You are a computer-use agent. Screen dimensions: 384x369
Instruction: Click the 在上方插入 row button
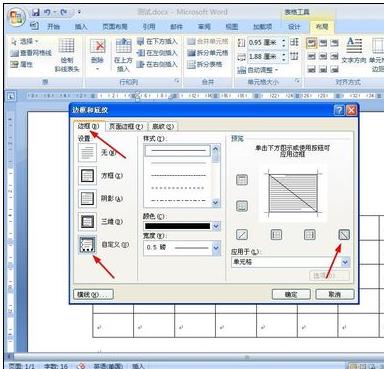click(x=123, y=55)
